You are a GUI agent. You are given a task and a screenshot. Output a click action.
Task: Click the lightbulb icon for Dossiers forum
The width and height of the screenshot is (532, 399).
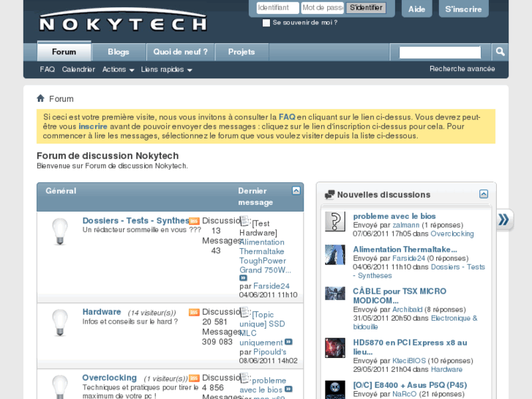coord(60,231)
